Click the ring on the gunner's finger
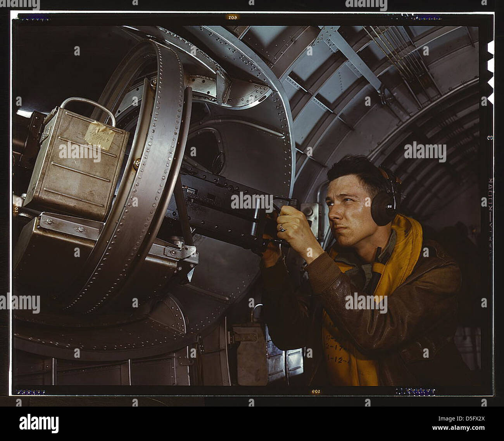Screen dimensions: 504x441 click(x=281, y=228)
